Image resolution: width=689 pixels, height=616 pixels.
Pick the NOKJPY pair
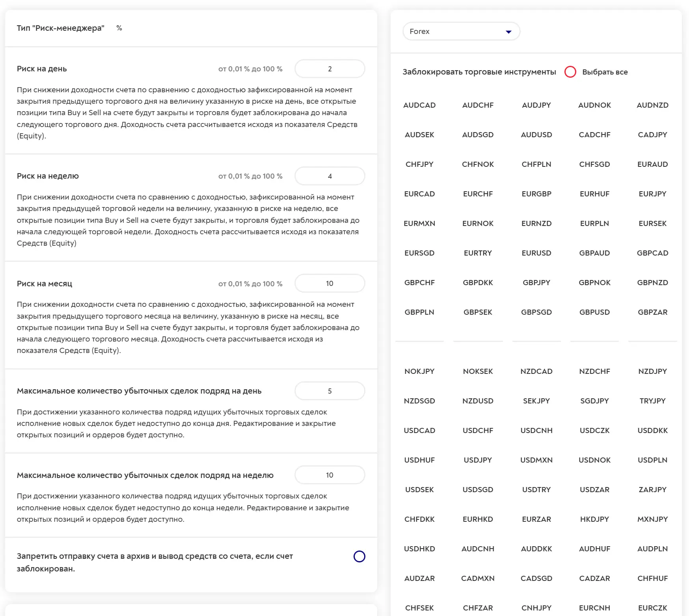coord(419,371)
